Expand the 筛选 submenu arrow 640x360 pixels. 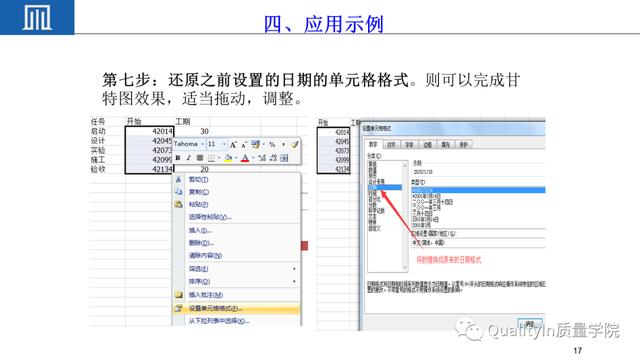[294, 269]
